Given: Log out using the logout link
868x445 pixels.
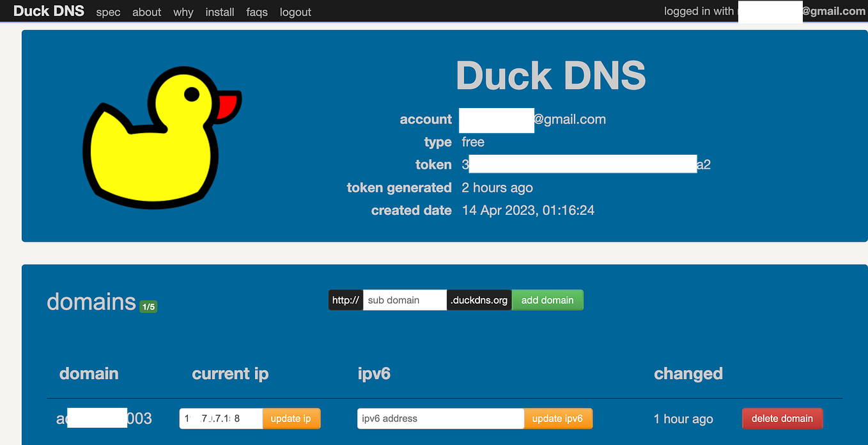Looking at the screenshot, I should (295, 12).
